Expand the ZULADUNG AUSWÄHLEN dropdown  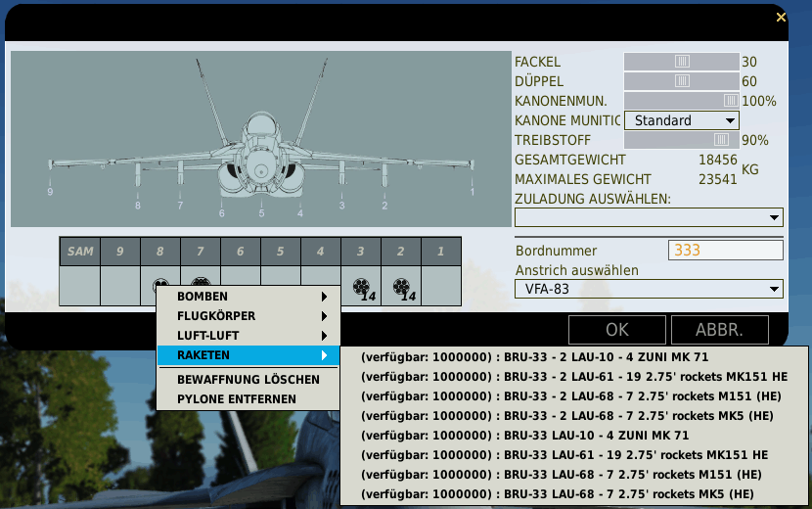coord(649,217)
